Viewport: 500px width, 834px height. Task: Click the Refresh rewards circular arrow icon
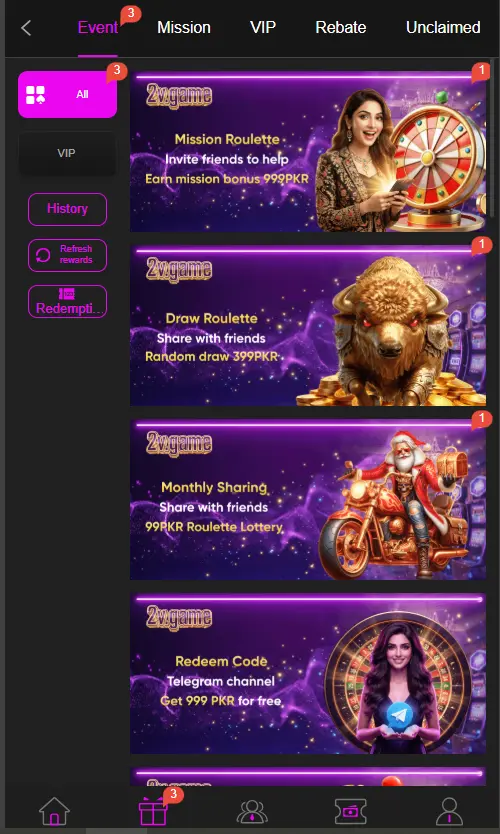(x=43, y=255)
